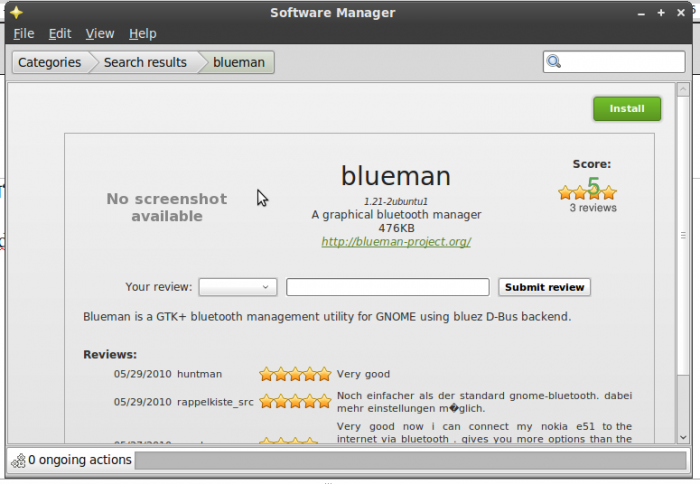700x484 pixels.
Task: Click rappelkiste_src's five-star rating
Action: 295,401
